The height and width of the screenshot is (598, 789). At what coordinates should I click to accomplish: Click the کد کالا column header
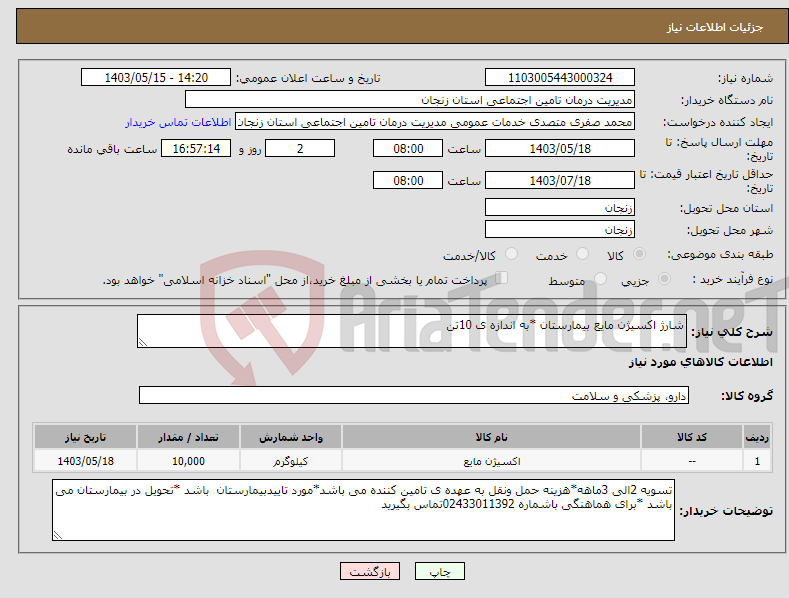692,437
